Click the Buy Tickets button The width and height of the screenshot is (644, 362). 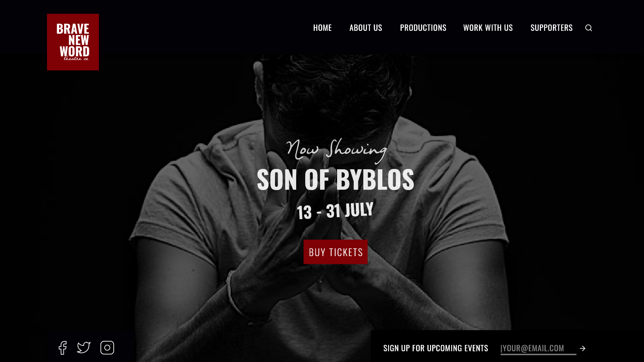pos(335,252)
